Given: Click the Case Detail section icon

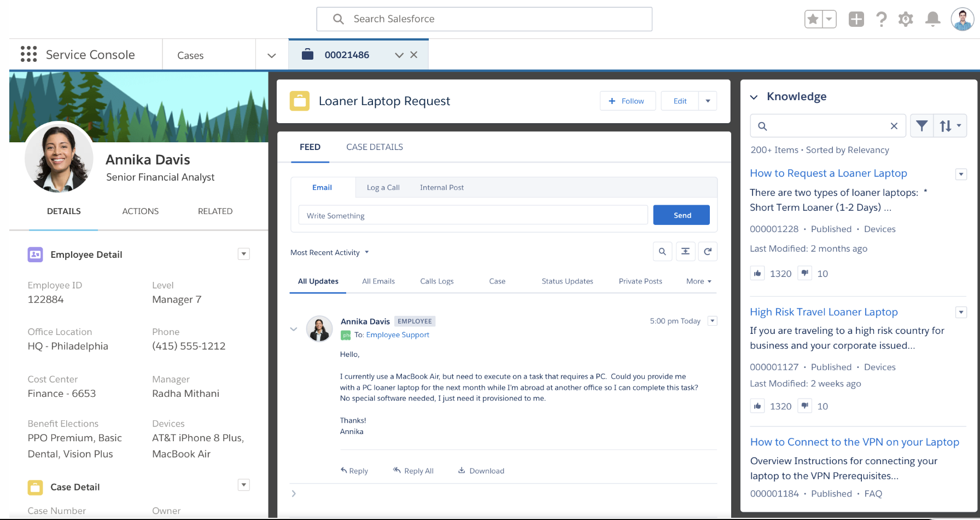Looking at the screenshot, I should pos(36,487).
